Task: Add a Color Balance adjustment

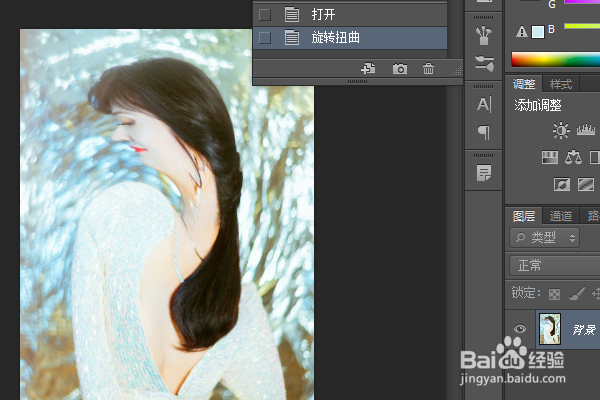Action: 573,157
